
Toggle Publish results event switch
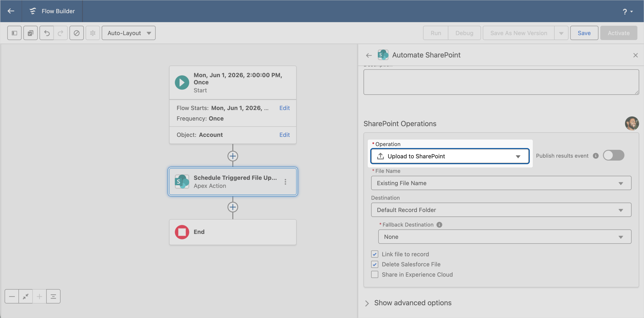pyautogui.click(x=614, y=155)
